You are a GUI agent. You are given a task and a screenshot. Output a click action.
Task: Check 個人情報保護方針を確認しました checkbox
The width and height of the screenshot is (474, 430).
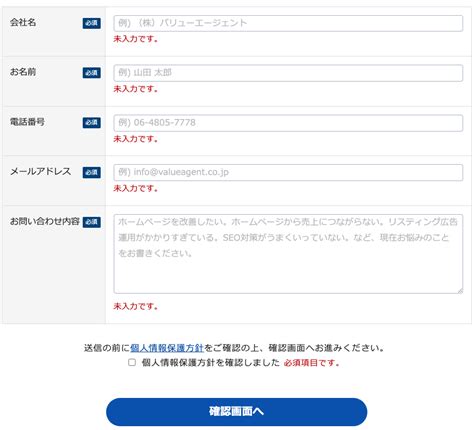pyautogui.click(x=132, y=362)
